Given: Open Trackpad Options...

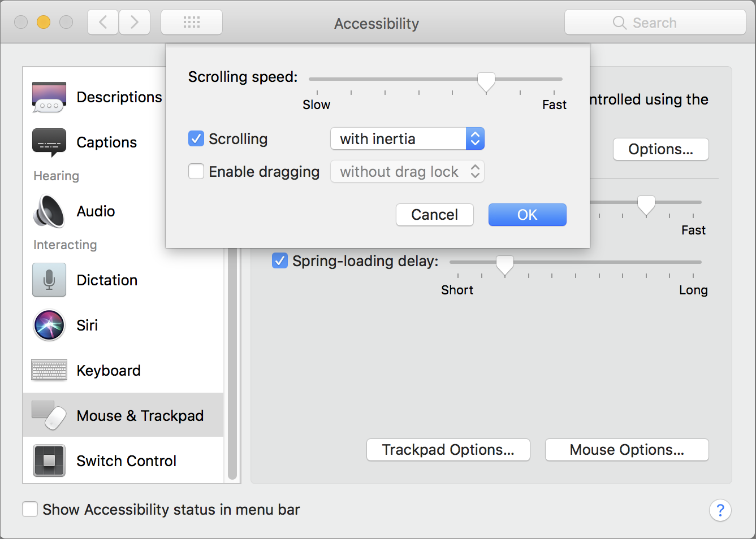Looking at the screenshot, I should point(448,450).
